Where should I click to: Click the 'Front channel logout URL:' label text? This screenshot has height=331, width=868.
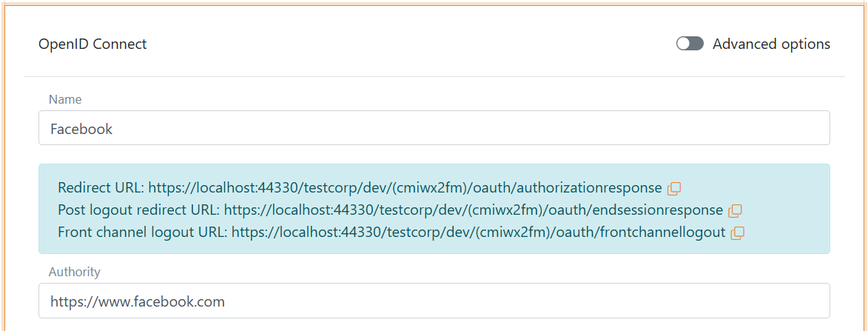coord(142,232)
